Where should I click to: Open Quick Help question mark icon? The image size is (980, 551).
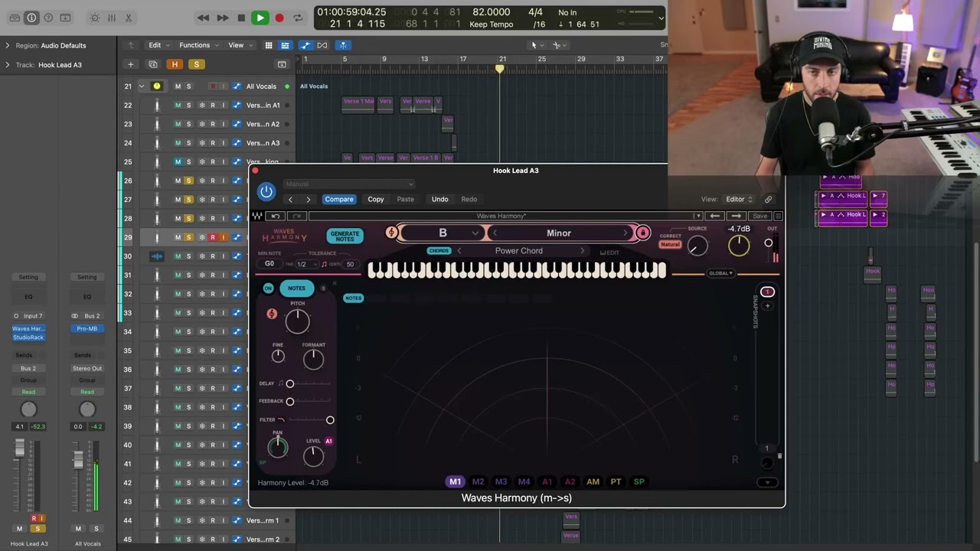pyautogui.click(x=48, y=18)
